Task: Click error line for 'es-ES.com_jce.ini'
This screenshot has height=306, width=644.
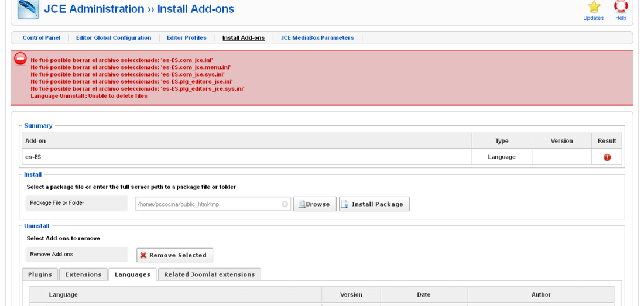Action: 122,60
